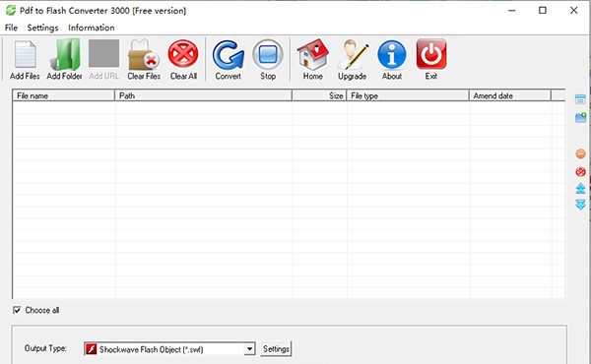Screen dimensions: 591x364
Task: Maximize the Pdf to Flash Converter window
Action: pos(543,10)
